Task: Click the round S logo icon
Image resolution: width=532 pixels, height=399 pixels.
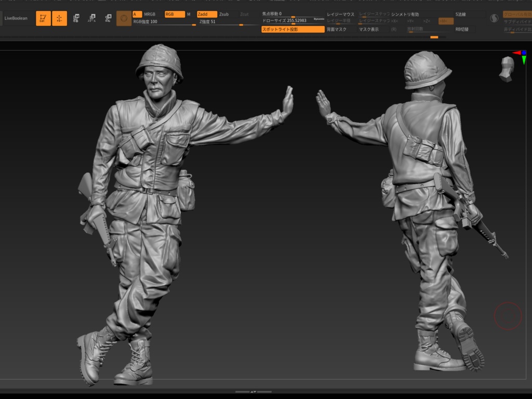Action: pyautogui.click(x=494, y=18)
